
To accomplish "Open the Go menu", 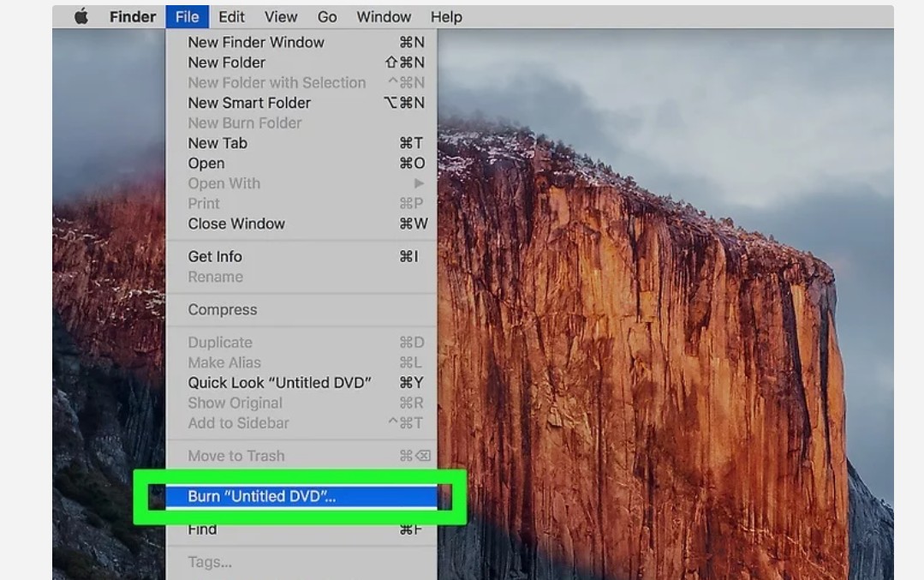I will click(327, 17).
